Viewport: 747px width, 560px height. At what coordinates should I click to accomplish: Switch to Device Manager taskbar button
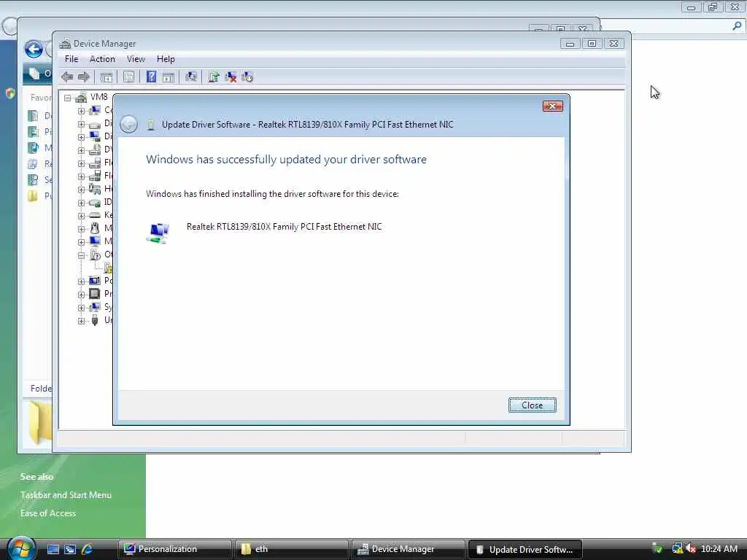(408, 549)
